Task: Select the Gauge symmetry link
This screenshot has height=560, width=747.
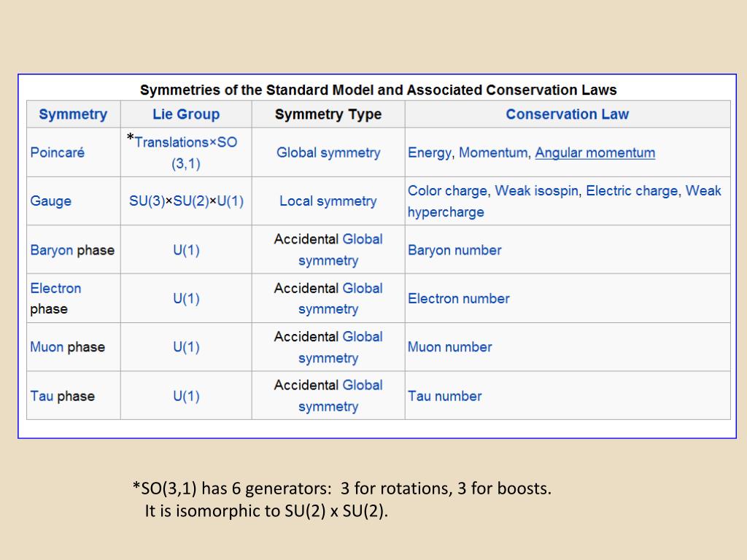Action: tap(50, 201)
